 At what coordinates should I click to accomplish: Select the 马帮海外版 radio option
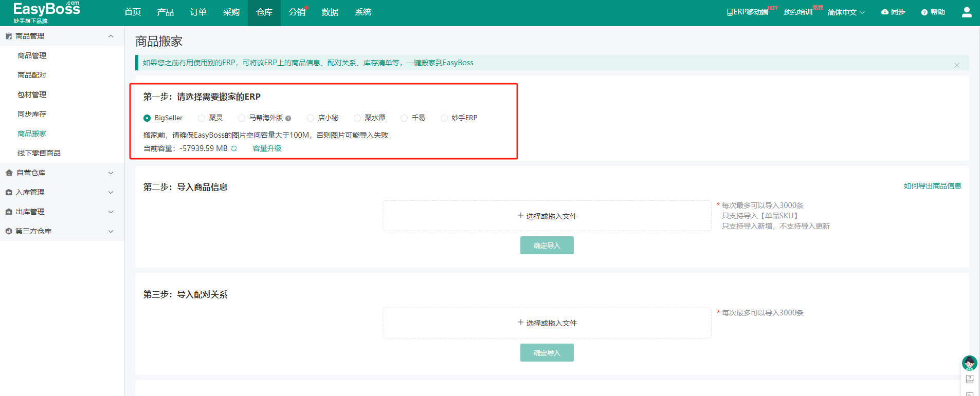coord(242,118)
